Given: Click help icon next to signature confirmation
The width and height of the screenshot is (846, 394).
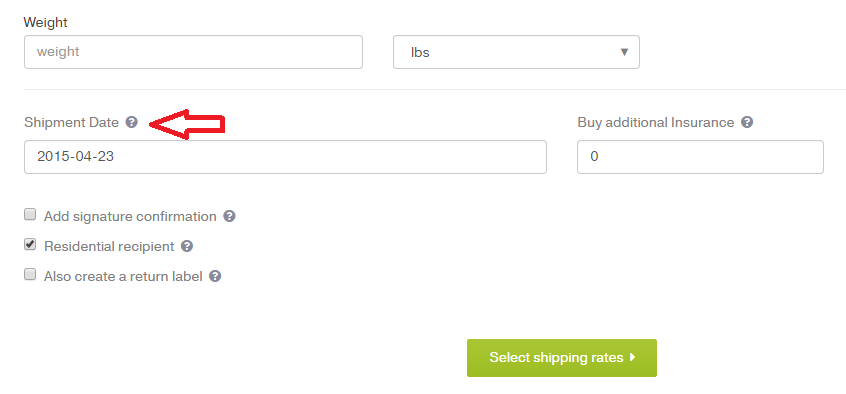Looking at the screenshot, I should (229, 216).
